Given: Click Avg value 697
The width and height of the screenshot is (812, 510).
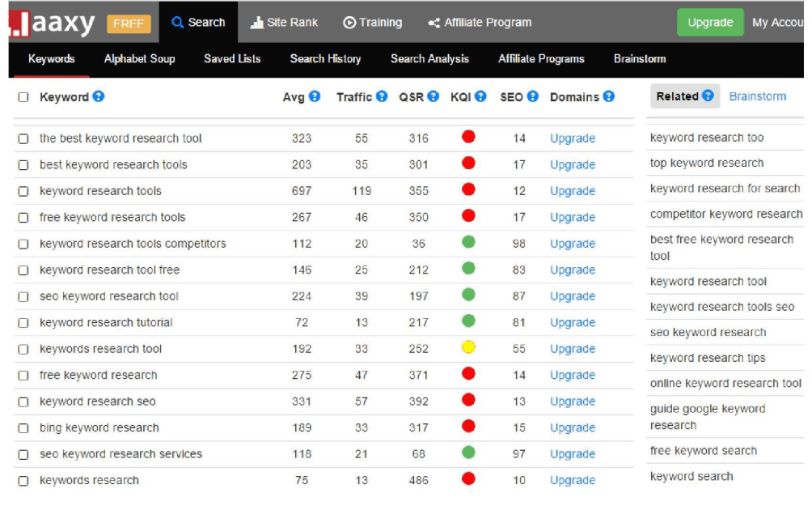Looking at the screenshot, I should [x=302, y=191].
